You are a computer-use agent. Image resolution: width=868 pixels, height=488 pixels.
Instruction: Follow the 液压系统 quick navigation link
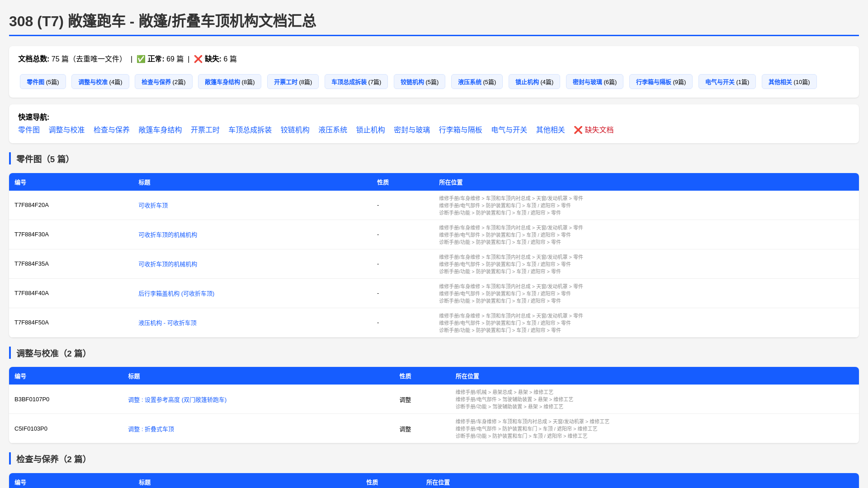(333, 130)
